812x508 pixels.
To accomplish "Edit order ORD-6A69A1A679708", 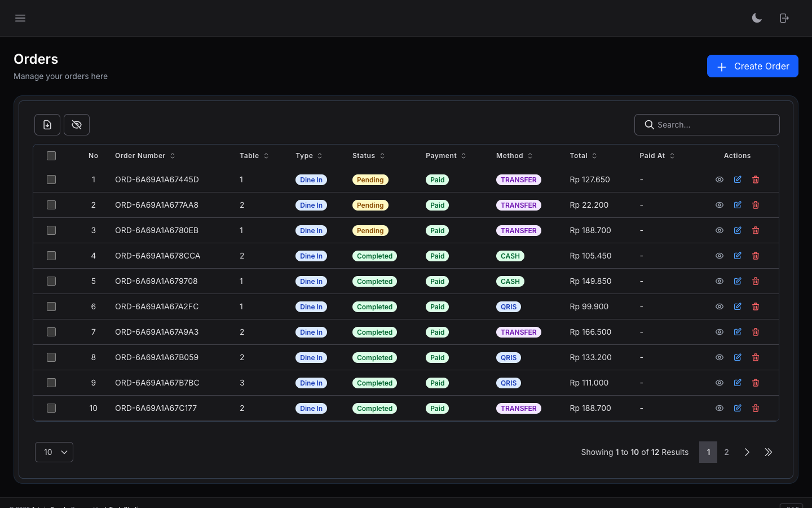I will coord(738,281).
